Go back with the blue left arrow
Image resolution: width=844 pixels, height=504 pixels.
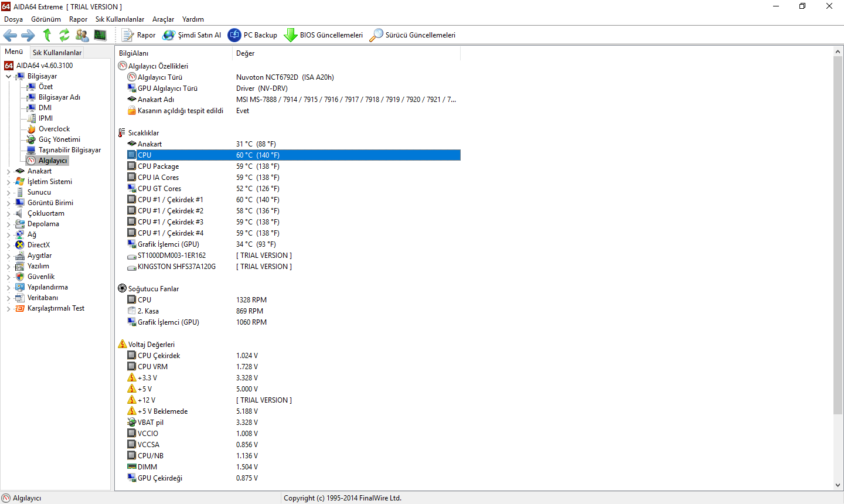[x=10, y=35]
